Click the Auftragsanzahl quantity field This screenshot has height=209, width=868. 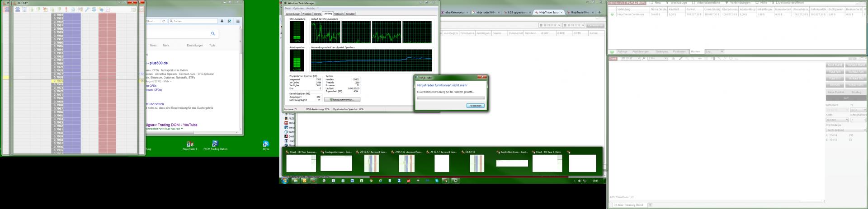[x=858, y=120]
